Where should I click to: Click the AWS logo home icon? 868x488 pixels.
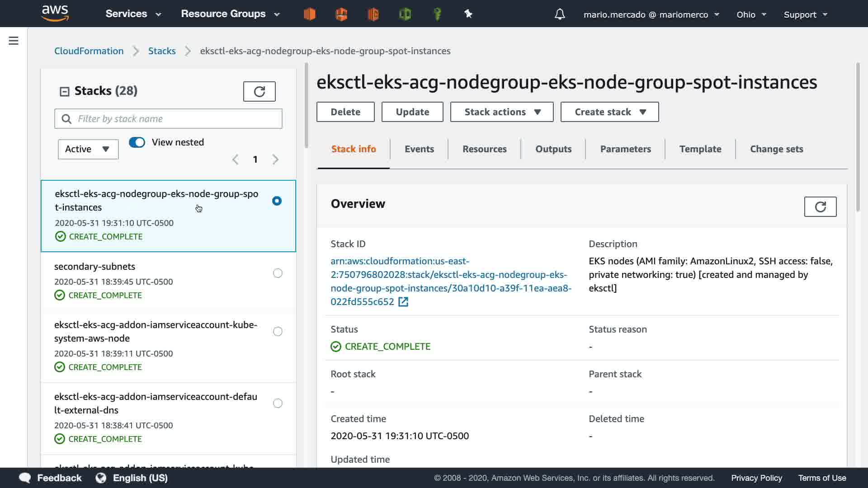click(x=55, y=14)
